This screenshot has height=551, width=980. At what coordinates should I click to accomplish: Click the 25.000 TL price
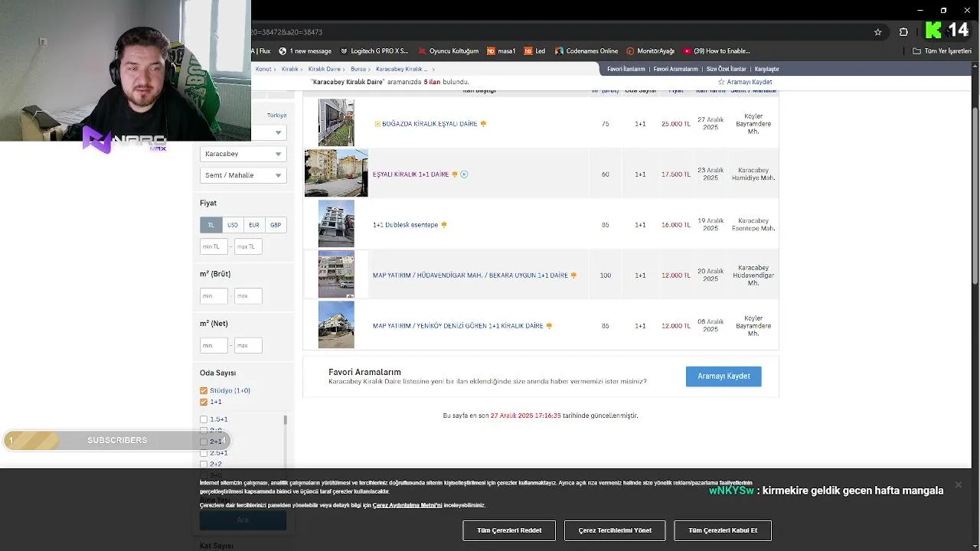tap(676, 124)
